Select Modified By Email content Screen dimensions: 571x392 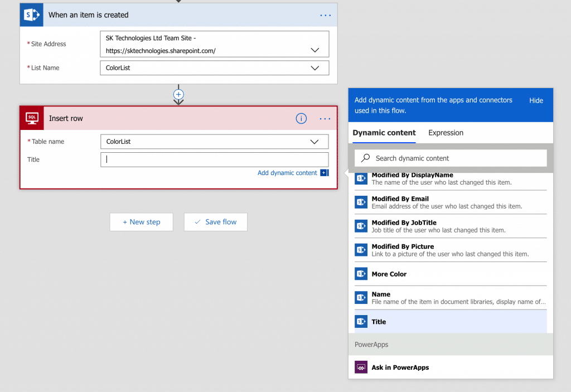[x=451, y=202]
